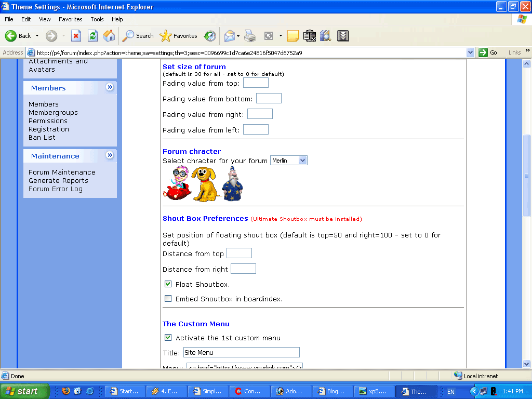This screenshot has width=532, height=399.
Task: Click the Start button
Action: pyautogui.click(x=24, y=391)
